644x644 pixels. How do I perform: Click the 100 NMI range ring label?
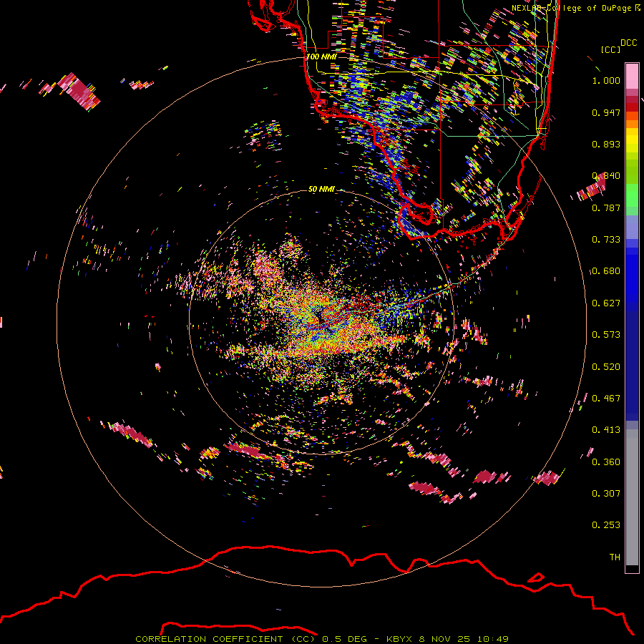tap(321, 57)
